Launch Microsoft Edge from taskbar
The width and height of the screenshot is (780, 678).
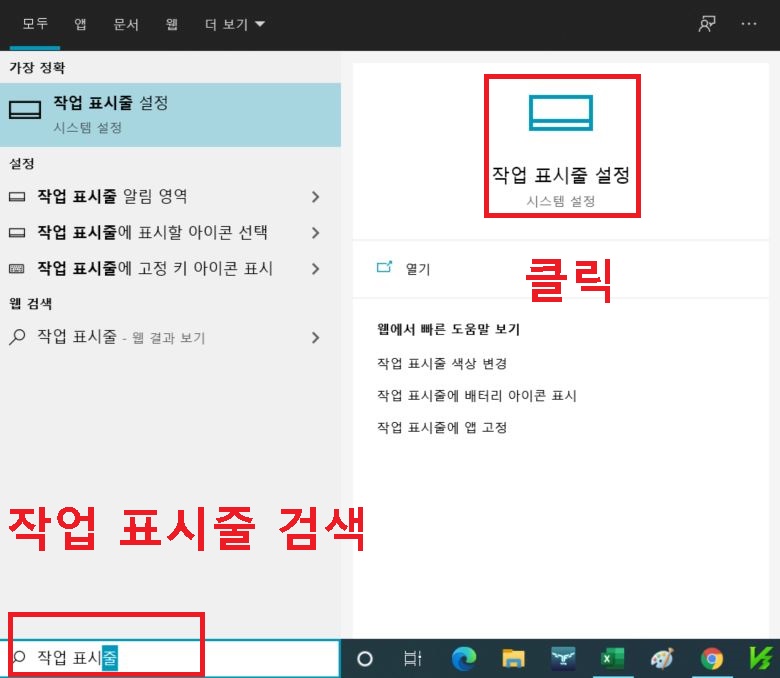[464, 658]
